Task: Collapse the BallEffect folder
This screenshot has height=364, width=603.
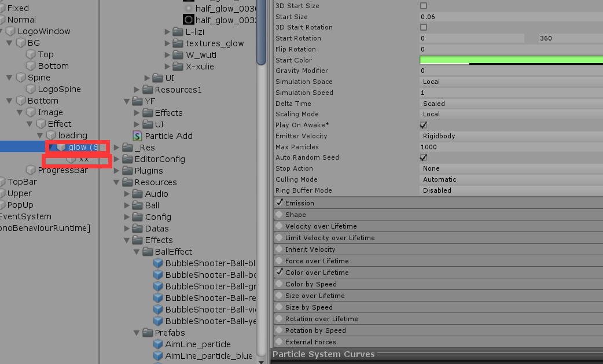Action: click(x=137, y=251)
